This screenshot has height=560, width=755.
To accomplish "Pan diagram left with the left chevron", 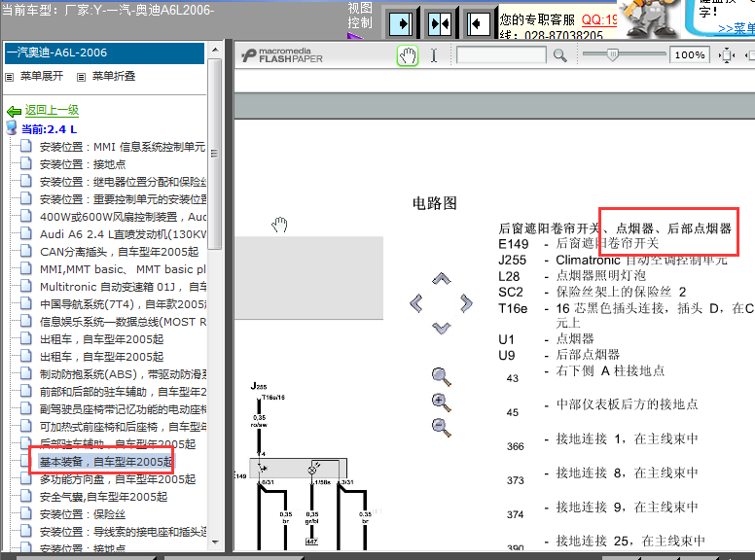I will pyautogui.click(x=416, y=303).
